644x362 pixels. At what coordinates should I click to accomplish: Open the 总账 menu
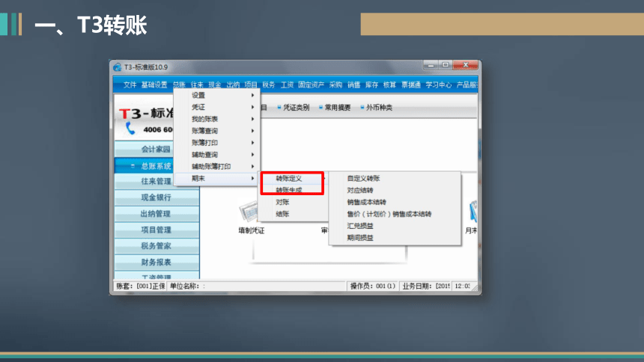(179, 85)
